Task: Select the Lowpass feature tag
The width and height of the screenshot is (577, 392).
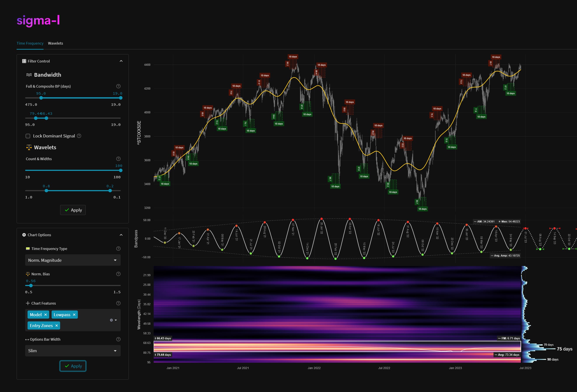Action: click(x=62, y=315)
